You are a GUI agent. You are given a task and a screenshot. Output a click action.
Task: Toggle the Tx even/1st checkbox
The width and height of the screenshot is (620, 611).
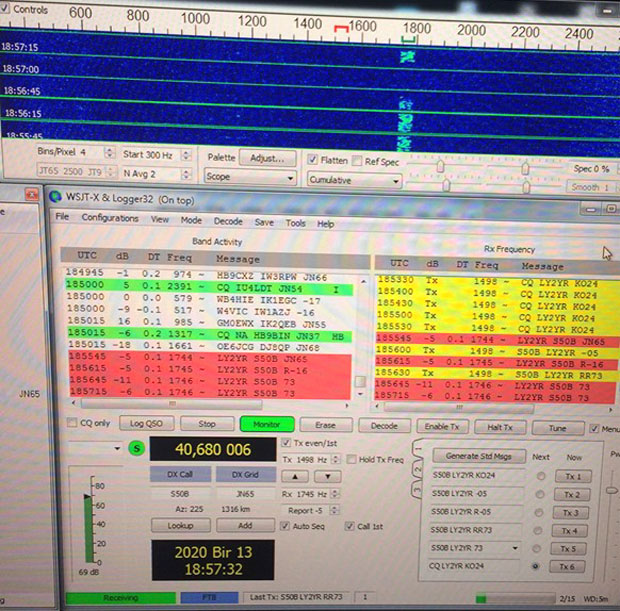click(286, 443)
